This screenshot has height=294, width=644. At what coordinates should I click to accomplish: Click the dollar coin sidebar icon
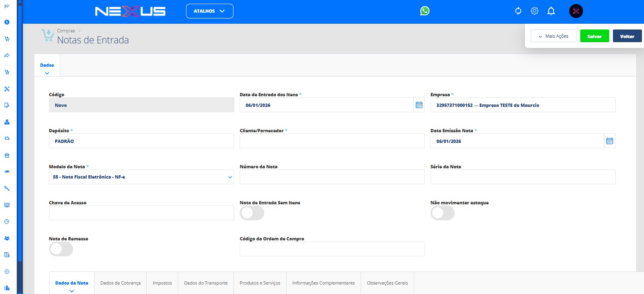pyautogui.click(x=7, y=22)
